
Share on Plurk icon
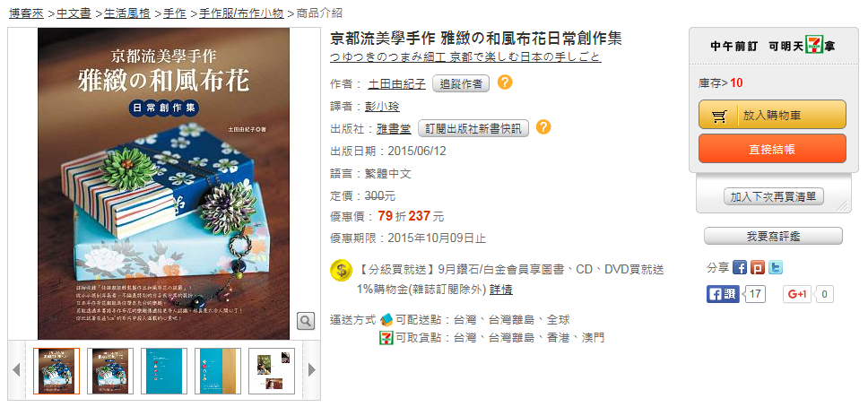[x=758, y=268]
